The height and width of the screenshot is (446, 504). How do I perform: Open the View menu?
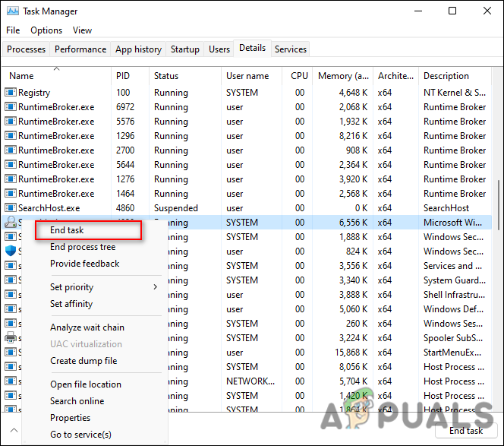point(82,30)
